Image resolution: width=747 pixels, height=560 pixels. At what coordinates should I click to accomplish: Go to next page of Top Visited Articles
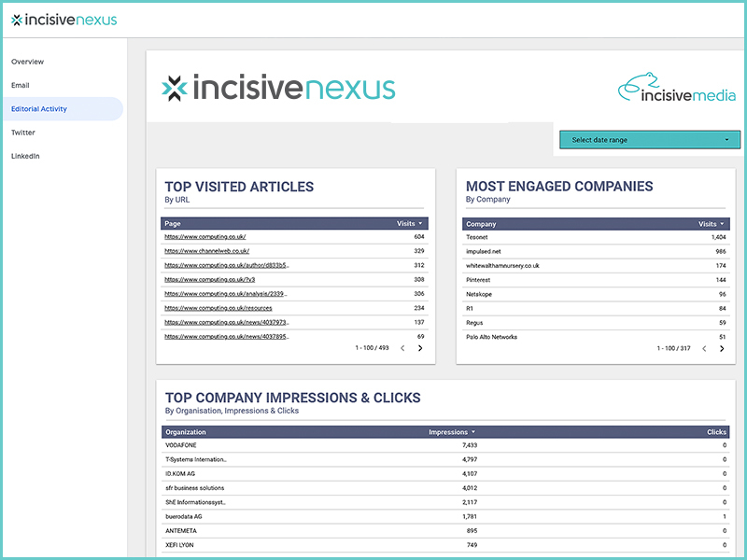pyautogui.click(x=420, y=348)
